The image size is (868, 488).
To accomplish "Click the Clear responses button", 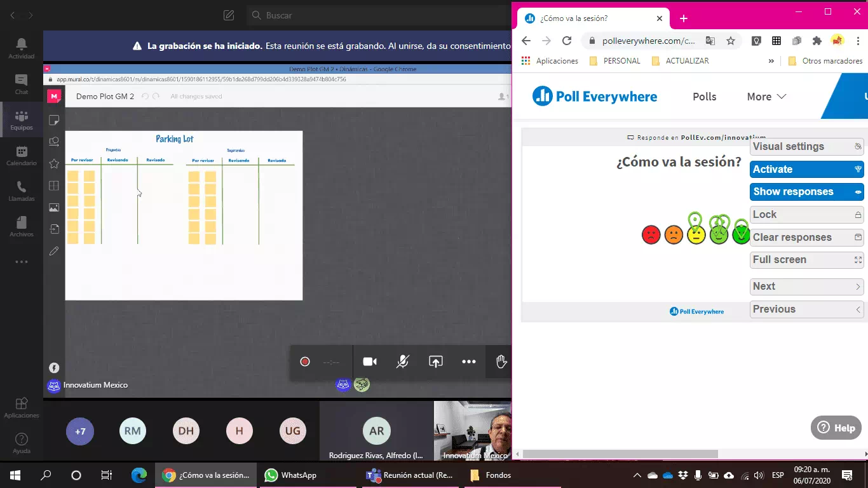I will coord(806,238).
